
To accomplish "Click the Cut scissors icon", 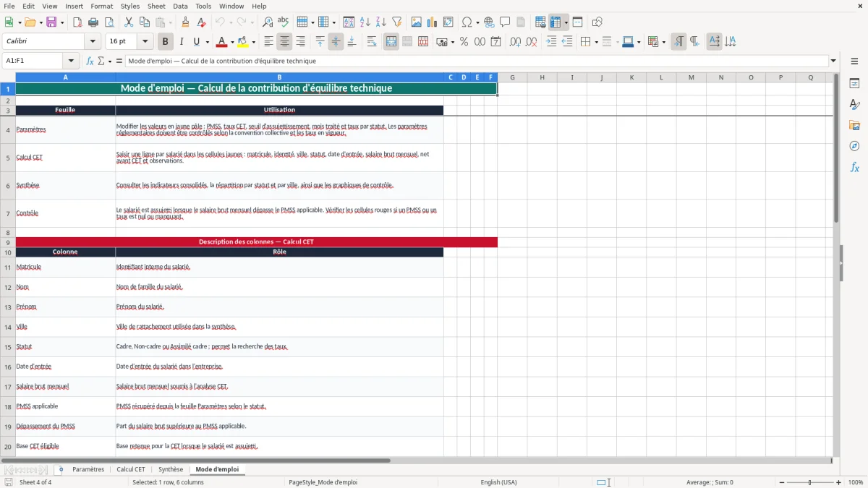I will point(129,22).
